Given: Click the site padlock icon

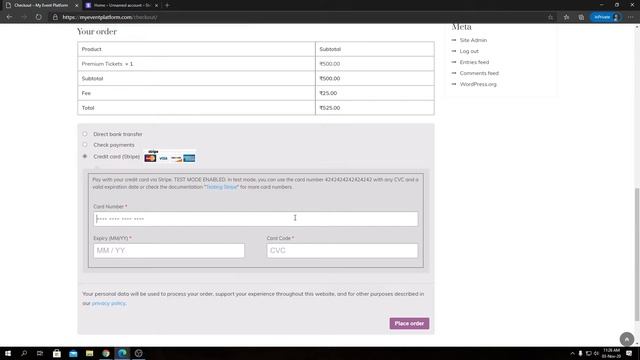Looking at the screenshot, I should pyautogui.click(x=55, y=17).
